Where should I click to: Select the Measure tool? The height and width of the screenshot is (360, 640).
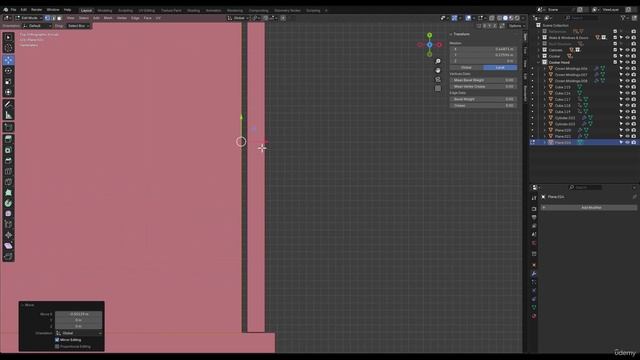point(8,115)
